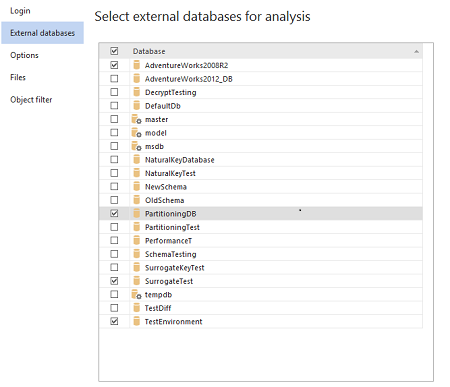Click the SurrogateTest database icon
Viewport: 450px width, 387px height.
point(136,281)
